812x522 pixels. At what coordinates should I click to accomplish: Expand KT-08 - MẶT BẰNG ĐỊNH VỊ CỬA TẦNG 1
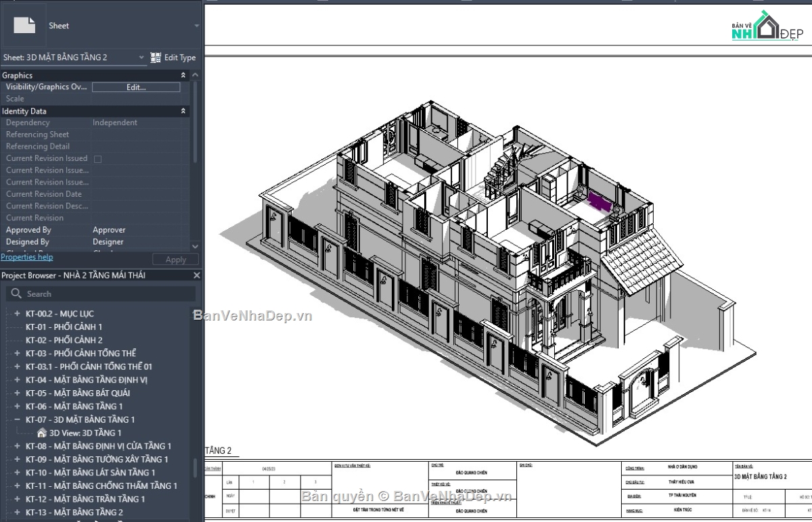pos(18,446)
